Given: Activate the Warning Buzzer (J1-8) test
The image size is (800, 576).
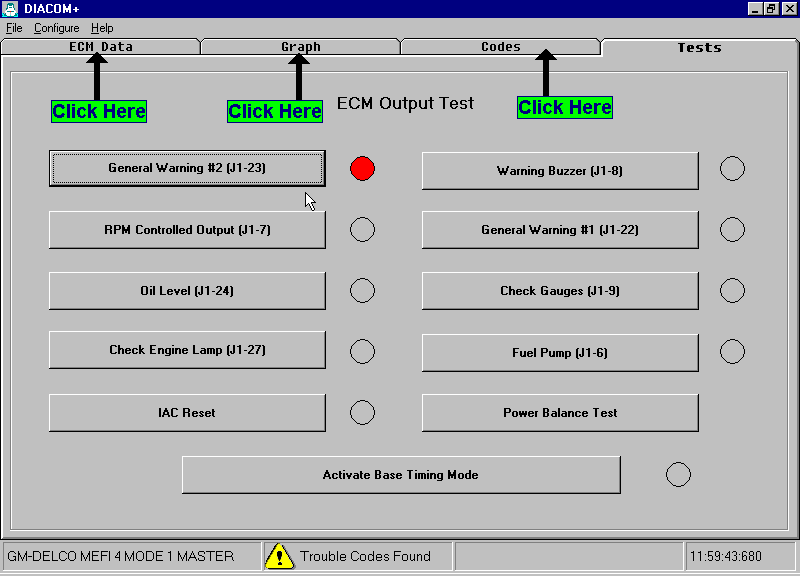Looking at the screenshot, I should coord(560,171).
